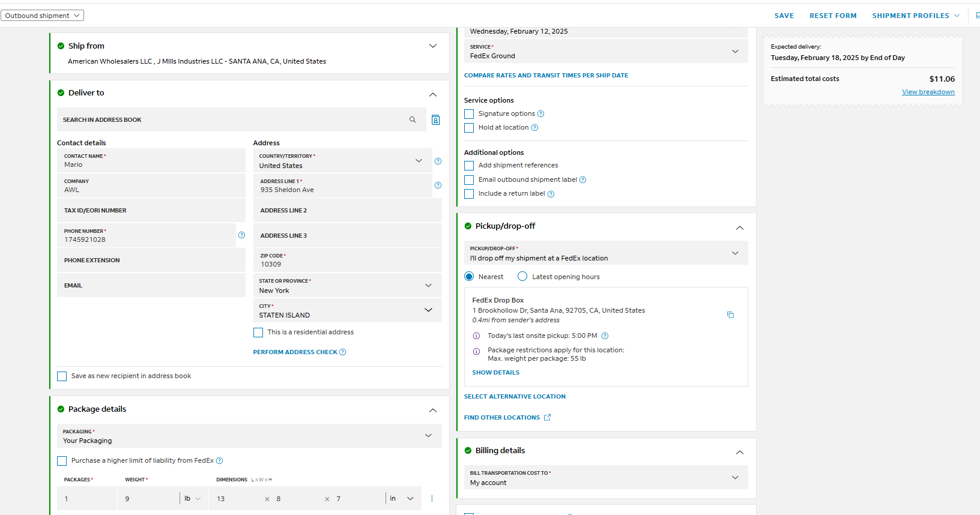This screenshot has height=515, width=980.
Task: Click the Company field
Action: pyautogui.click(x=151, y=185)
